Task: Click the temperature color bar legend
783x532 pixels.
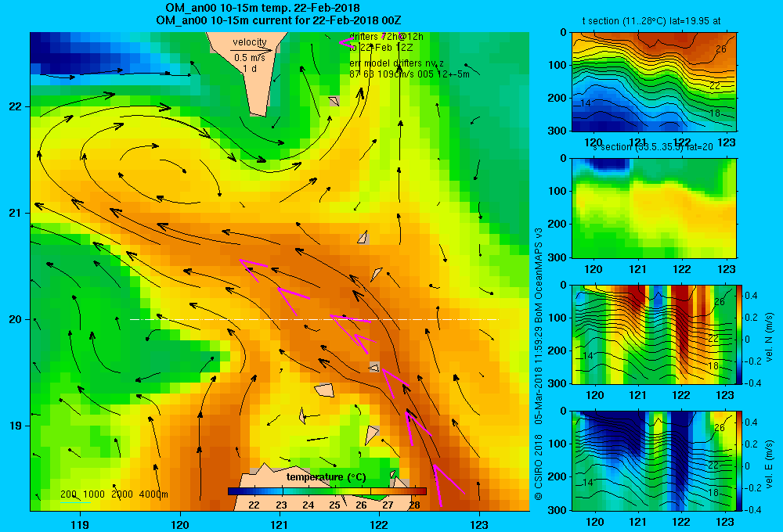Action: click(x=327, y=491)
